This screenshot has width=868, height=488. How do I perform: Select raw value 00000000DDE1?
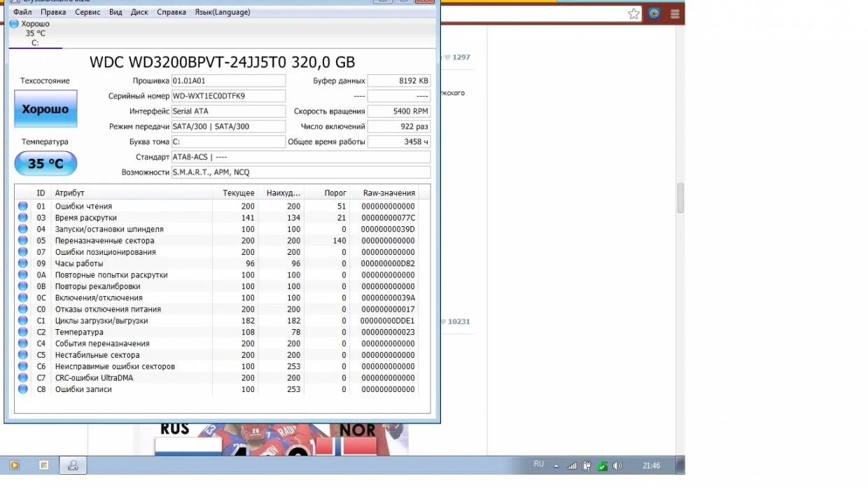(388, 321)
